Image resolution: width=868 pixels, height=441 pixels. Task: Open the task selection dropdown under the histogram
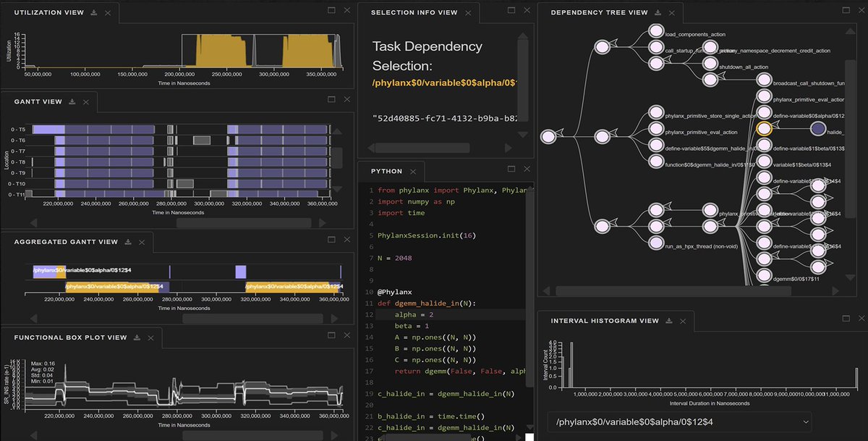pyautogui.click(x=679, y=421)
